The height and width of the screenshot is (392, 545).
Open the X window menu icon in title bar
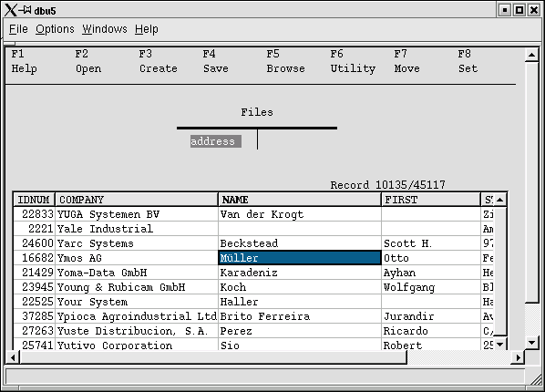coord(10,10)
